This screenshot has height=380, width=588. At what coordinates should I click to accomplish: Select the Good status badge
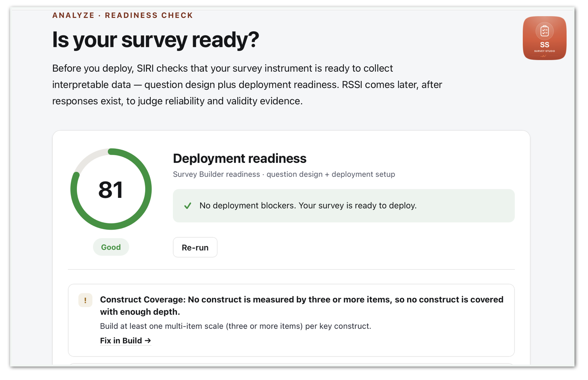click(x=111, y=247)
